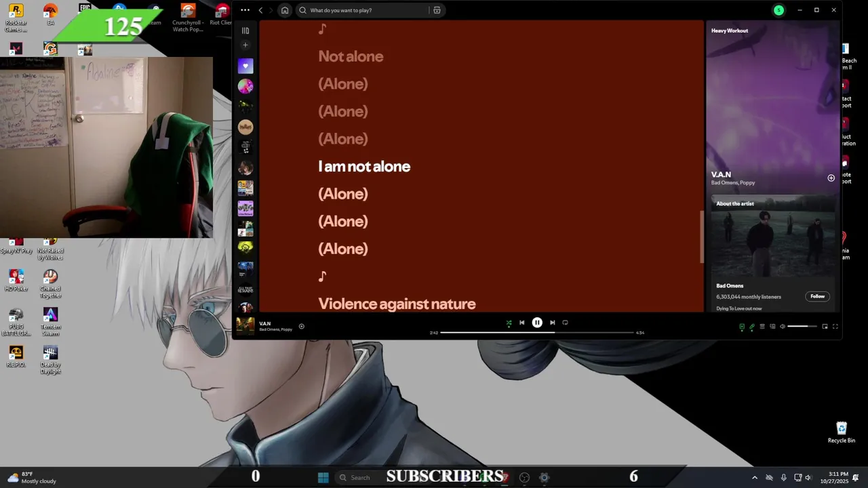Select the Temtem Swarm desktop shortcut

(x=50, y=322)
